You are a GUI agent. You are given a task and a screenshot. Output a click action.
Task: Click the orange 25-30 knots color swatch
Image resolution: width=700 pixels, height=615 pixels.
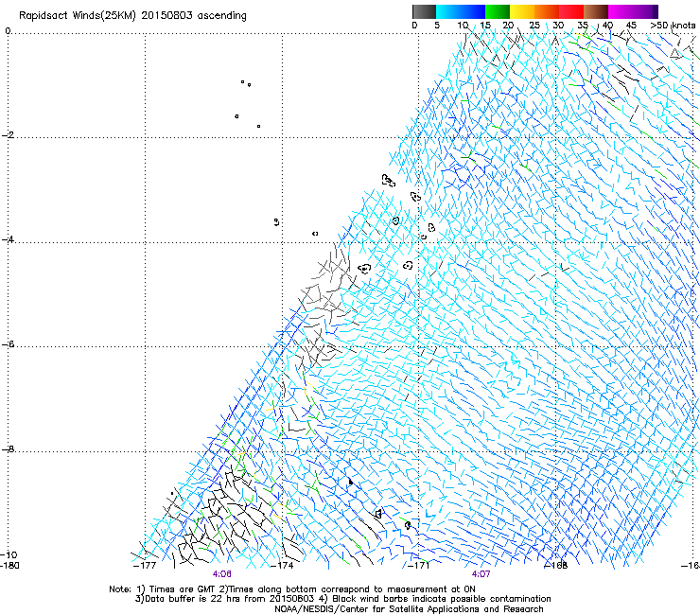(547, 11)
